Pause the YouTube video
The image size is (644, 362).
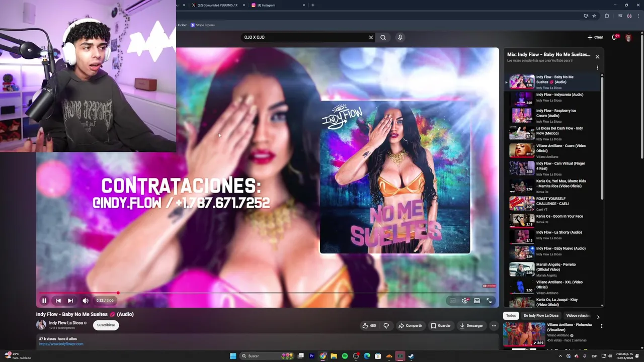point(44,301)
